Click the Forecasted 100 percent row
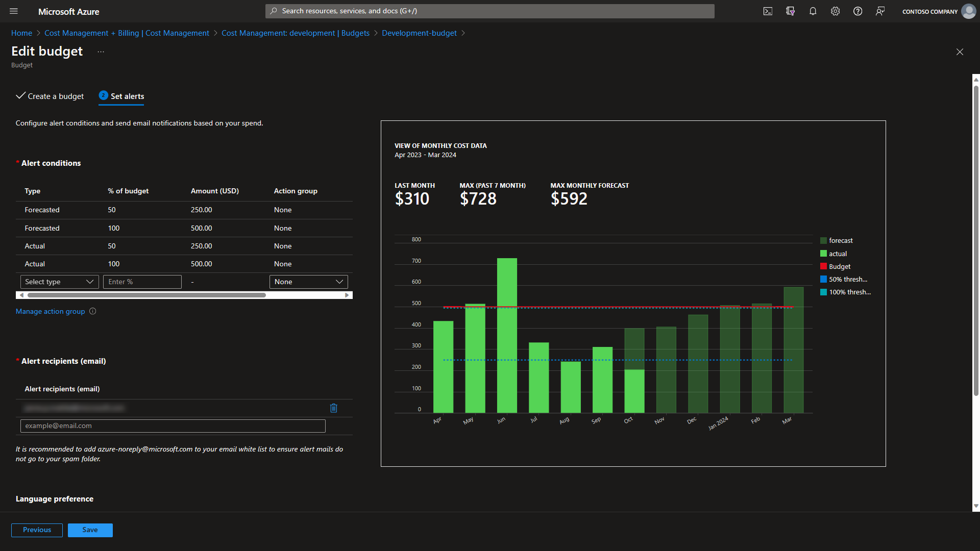This screenshot has height=551, width=980. click(x=184, y=228)
